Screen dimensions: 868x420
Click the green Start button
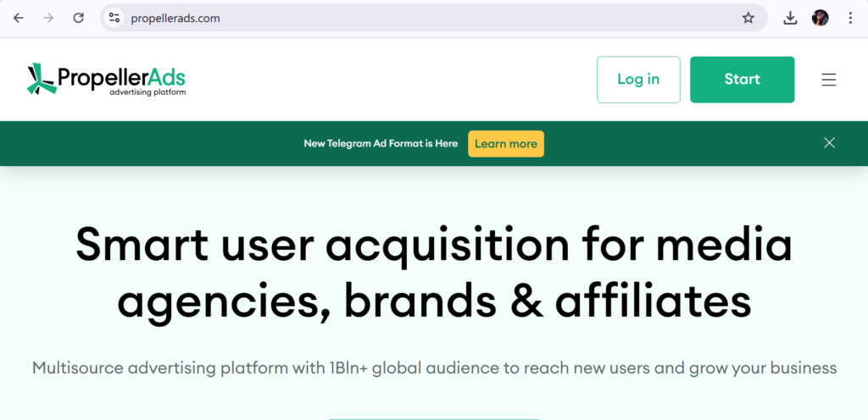tap(742, 80)
